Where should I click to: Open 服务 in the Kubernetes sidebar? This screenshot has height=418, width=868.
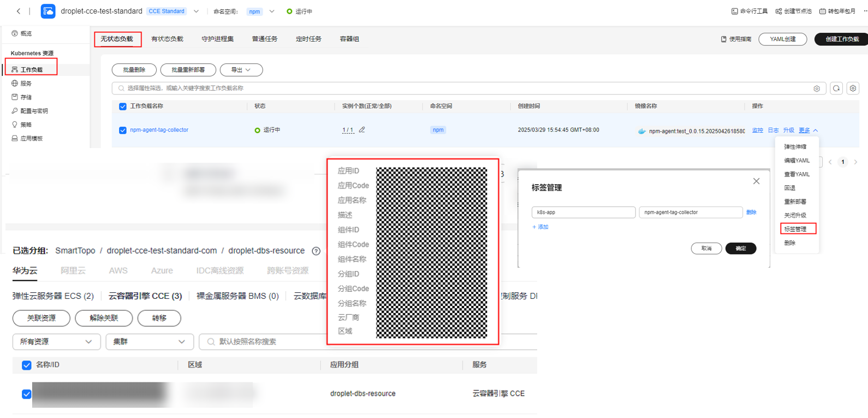[x=26, y=84]
